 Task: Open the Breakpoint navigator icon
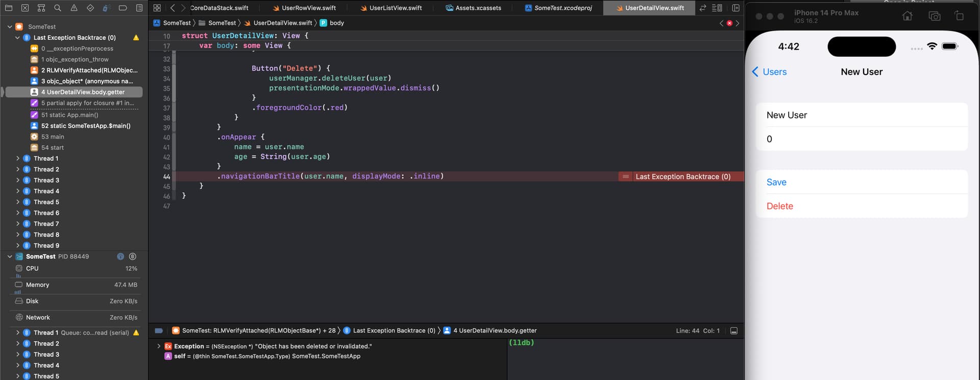click(123, 8)
